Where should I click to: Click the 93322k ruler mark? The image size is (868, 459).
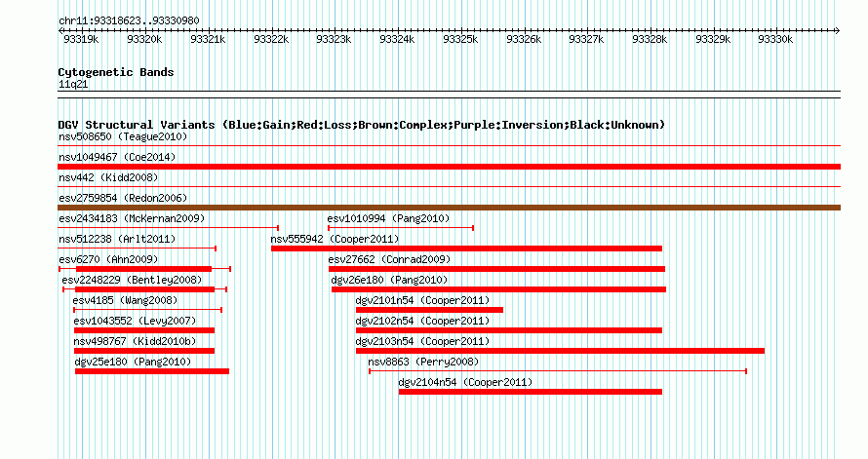pos(271,39)
